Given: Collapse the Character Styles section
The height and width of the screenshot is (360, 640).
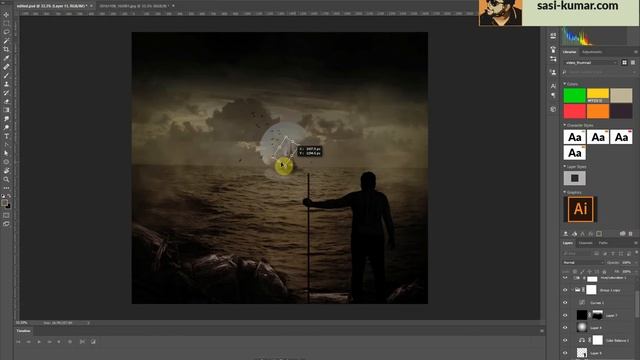Looking at the screenshot, I should pos(565,125).
